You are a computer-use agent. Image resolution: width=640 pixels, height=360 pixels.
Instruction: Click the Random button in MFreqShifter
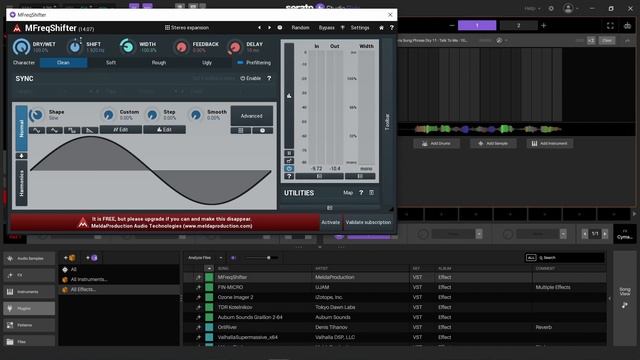click(x=300, y=28)
